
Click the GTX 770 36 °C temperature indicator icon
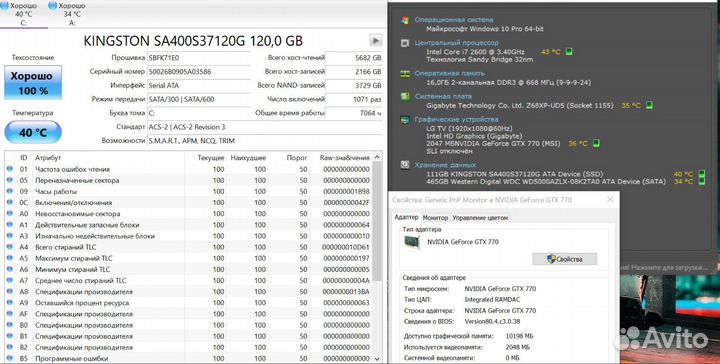point(596,144)
